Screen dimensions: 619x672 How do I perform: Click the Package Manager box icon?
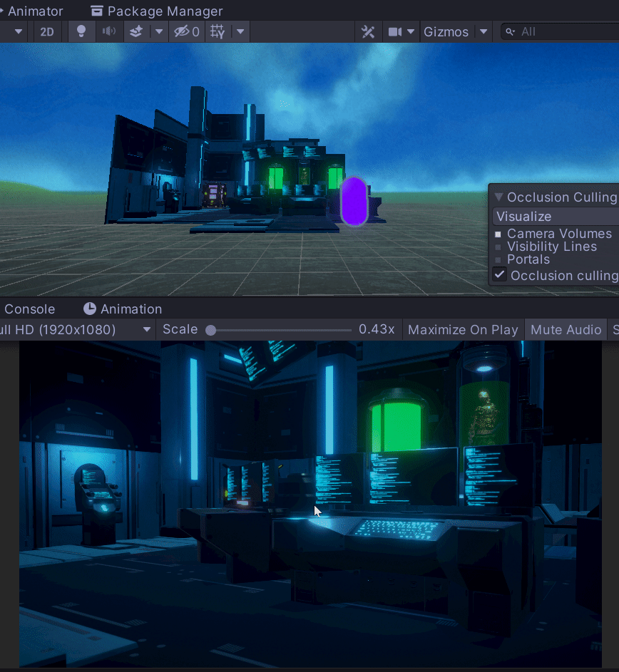coord(97,11)
